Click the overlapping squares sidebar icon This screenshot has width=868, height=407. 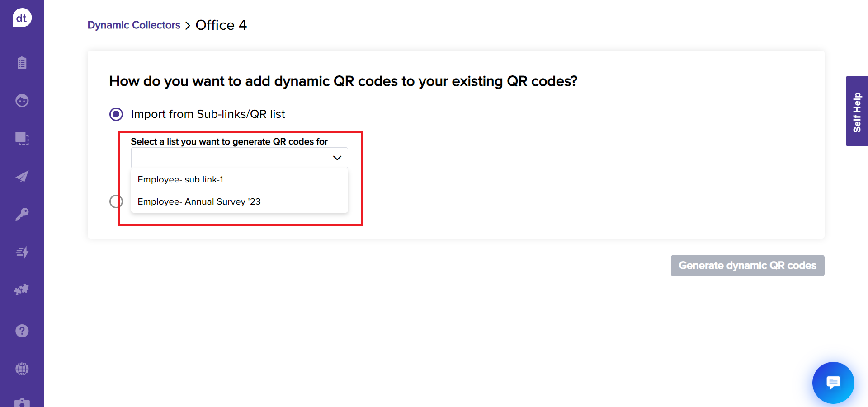22,138
